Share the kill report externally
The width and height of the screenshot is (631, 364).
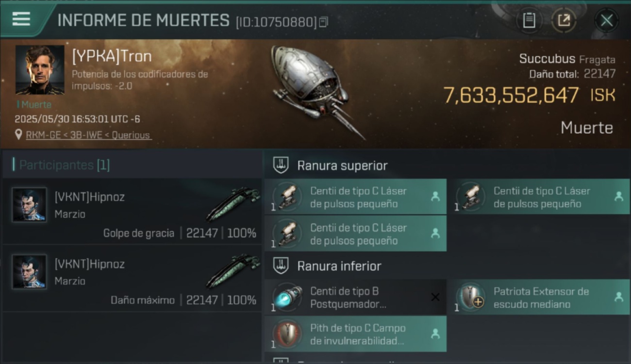click(x=564, y=21)
